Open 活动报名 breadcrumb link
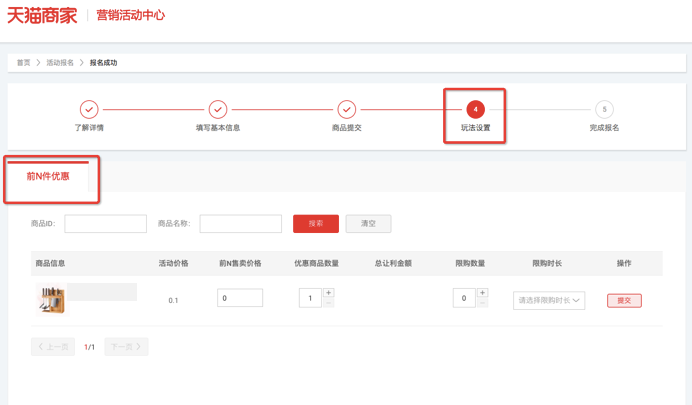 (60, 63)
